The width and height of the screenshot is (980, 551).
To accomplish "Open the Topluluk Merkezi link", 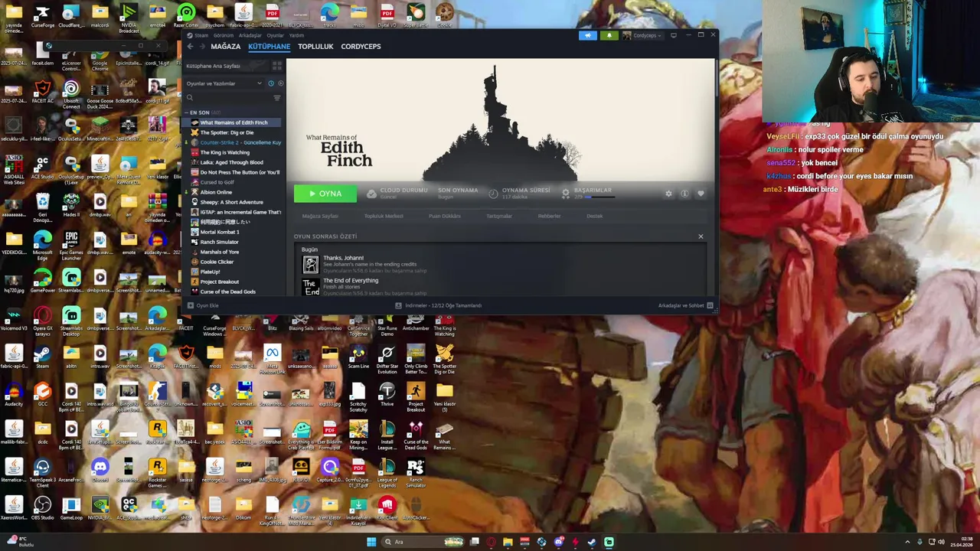I will [x=384, y=216].
